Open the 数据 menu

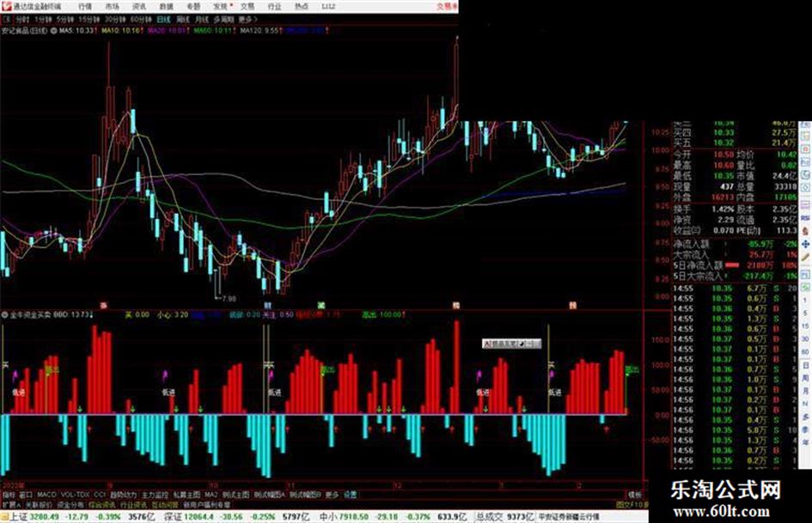[x=166, y=7]
